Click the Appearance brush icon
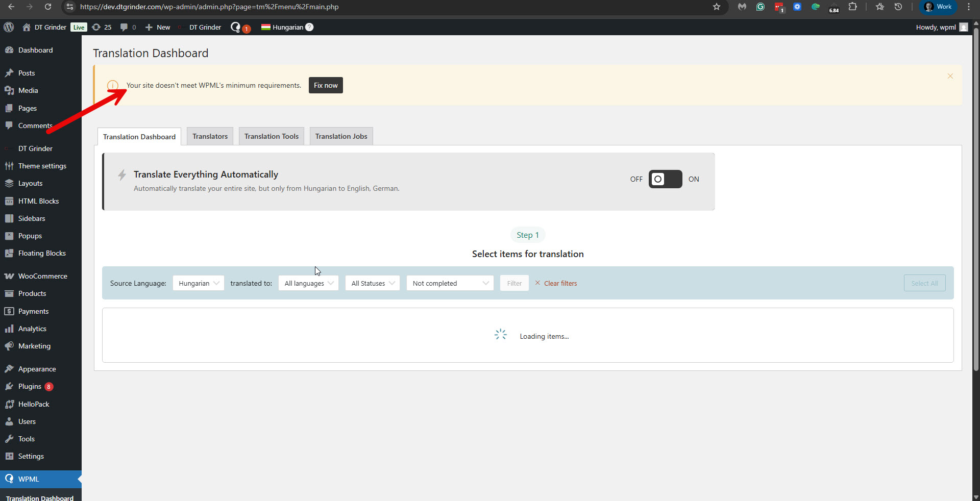Screen dimensions: 980x501 (9, 369)
